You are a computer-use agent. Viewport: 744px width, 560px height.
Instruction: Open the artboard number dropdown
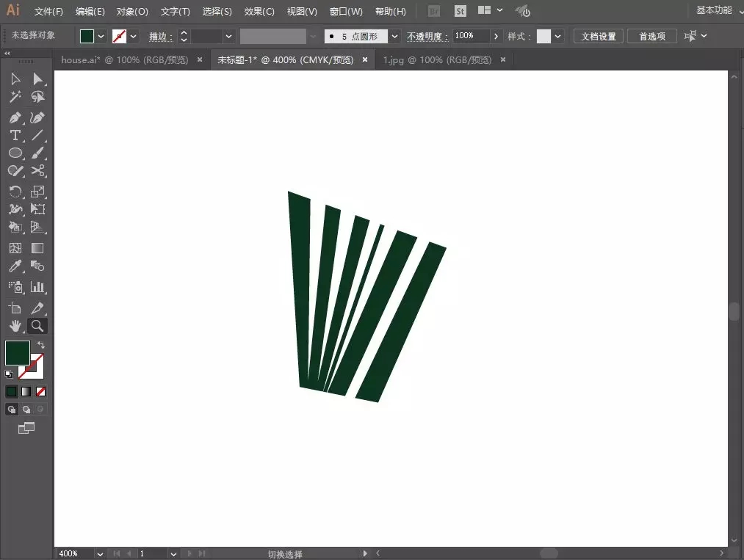pos(173,554)
